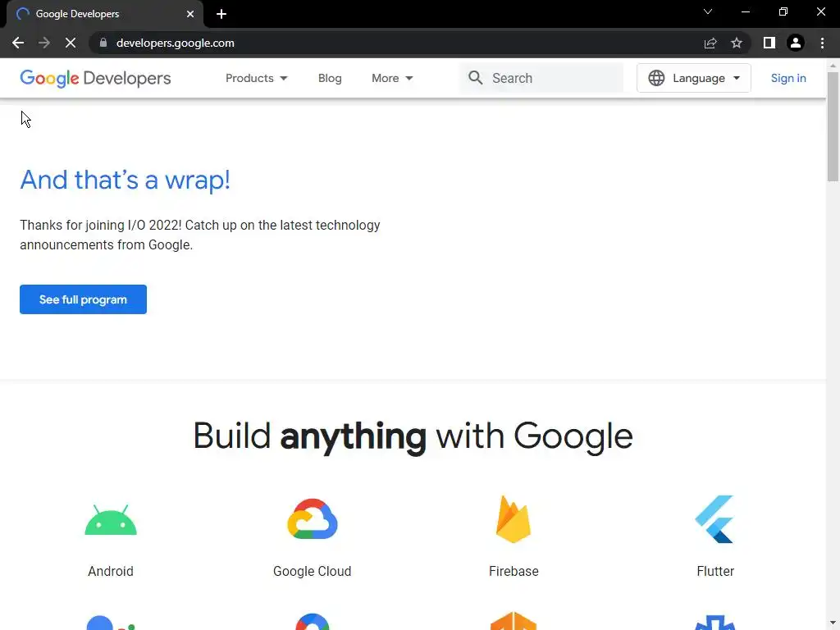
Task: Click the address bar showing developers.google.com
Action: click(x=396, y=43)
